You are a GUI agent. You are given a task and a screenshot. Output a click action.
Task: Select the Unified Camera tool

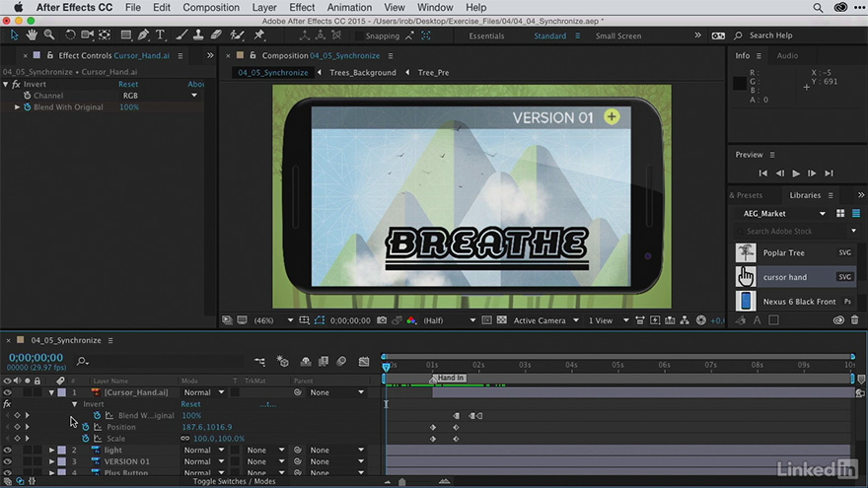tap(87, 35)
